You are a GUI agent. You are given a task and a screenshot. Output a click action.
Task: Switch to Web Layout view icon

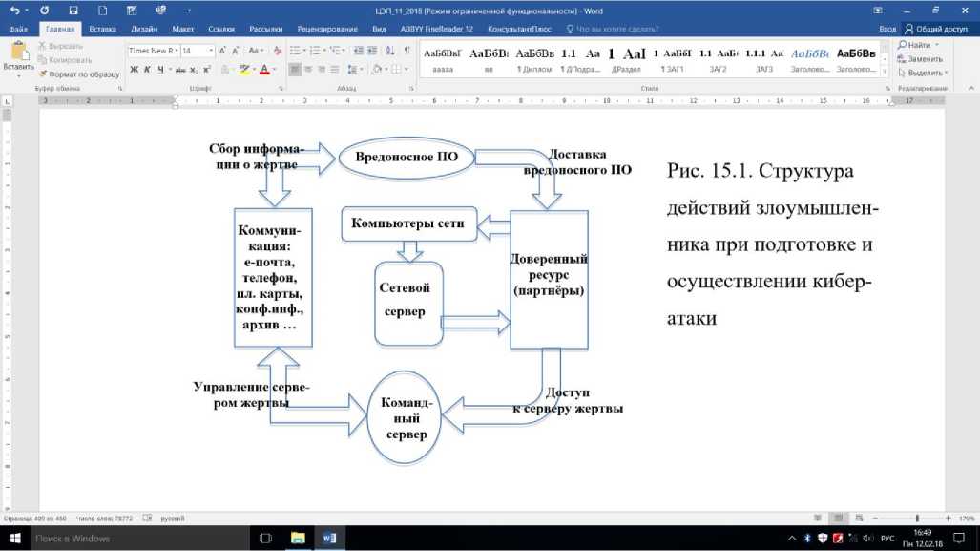(860, 518)
